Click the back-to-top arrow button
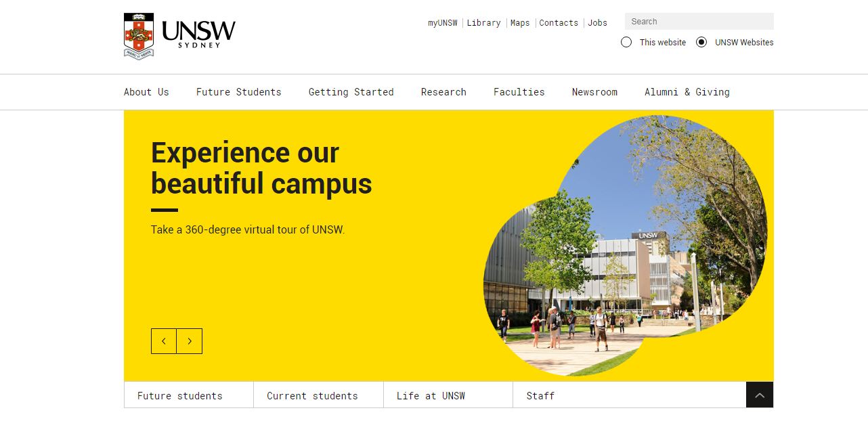This screenshot has height=421, width=868. pyautogui.click(x=760, y=395)
